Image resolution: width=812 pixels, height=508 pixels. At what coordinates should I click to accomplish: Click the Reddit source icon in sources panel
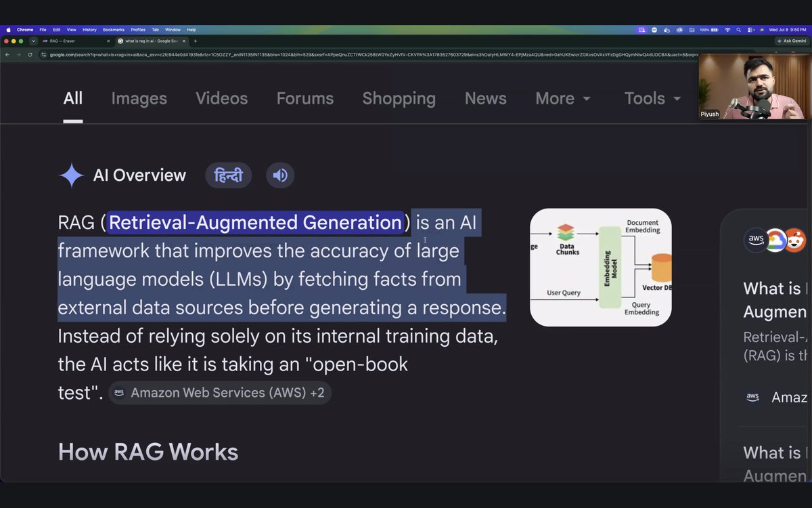click(x=795, y=239)
